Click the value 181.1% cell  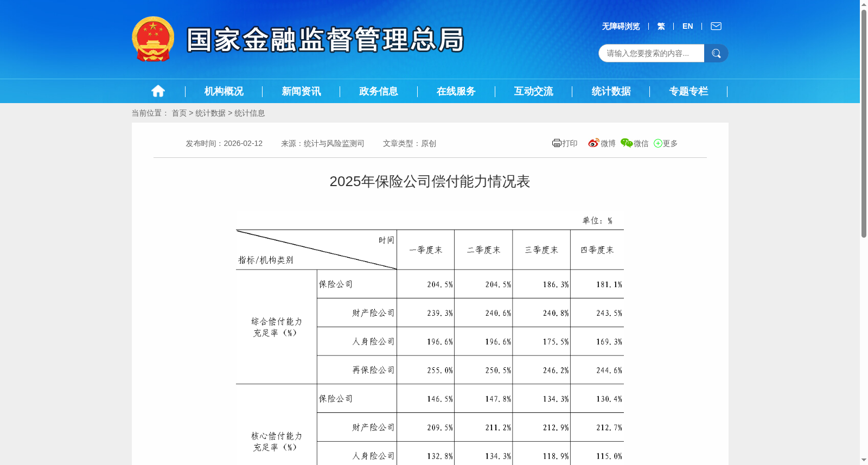click(x=609, y=284)
